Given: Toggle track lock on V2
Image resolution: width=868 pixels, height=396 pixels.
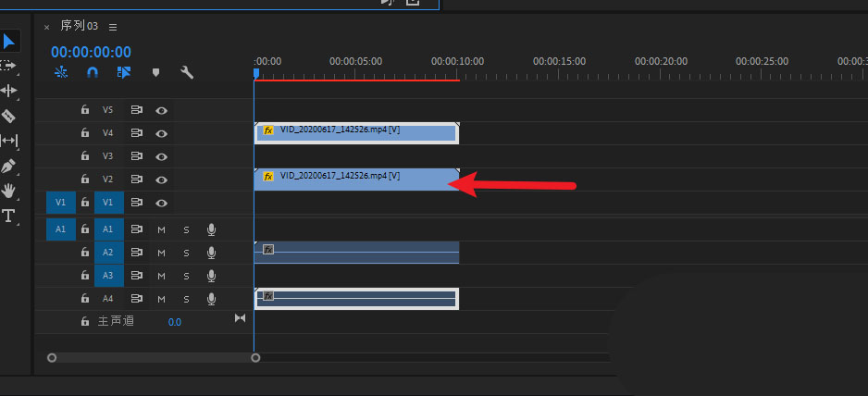Looking at the screenshot, I should [85, 179].
